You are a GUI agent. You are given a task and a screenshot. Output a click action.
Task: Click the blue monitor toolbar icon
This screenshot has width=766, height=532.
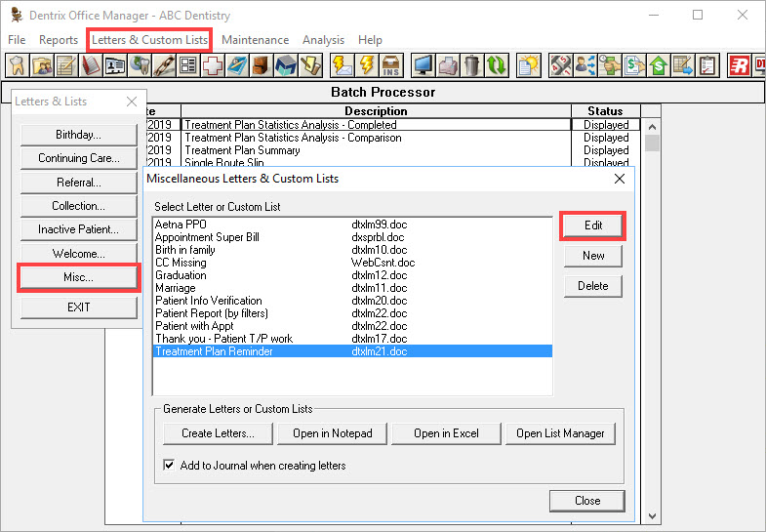423,65
